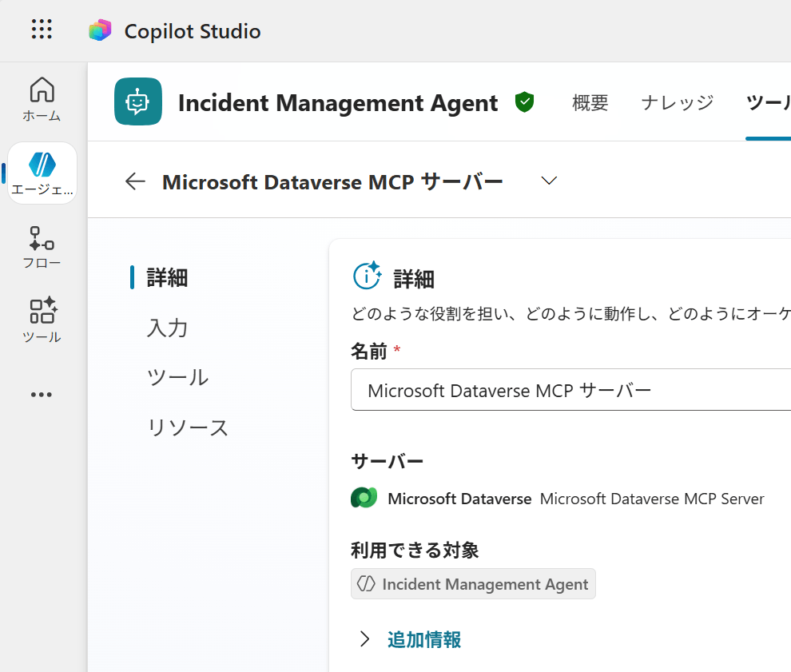
Task: Open the dropdown chevron next to server title
Action: click(x=548, y=181)
